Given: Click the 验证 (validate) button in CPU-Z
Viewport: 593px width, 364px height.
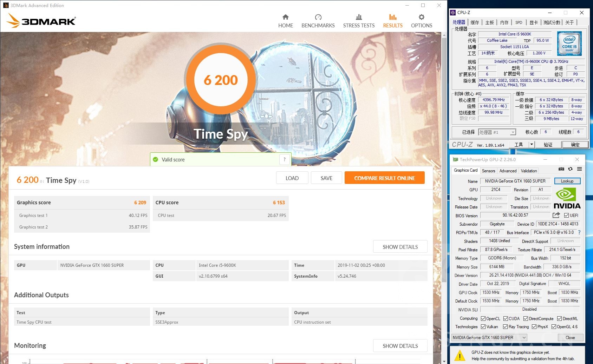Looking at the screenshot, I should 548,145.
